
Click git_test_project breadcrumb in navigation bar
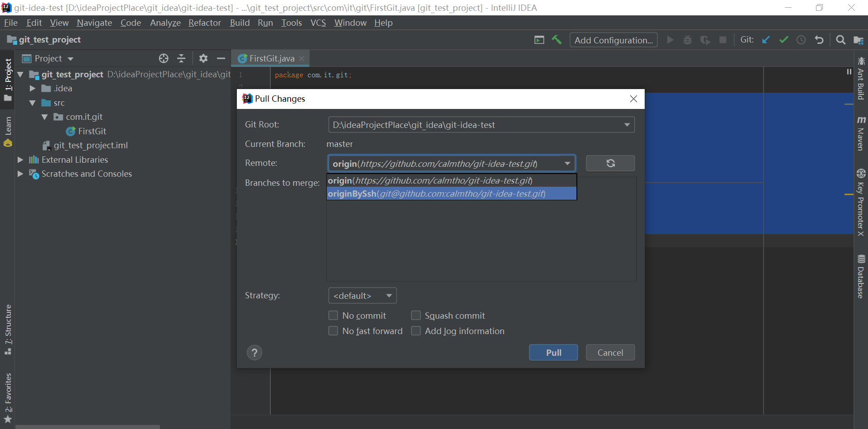(44, 40)
